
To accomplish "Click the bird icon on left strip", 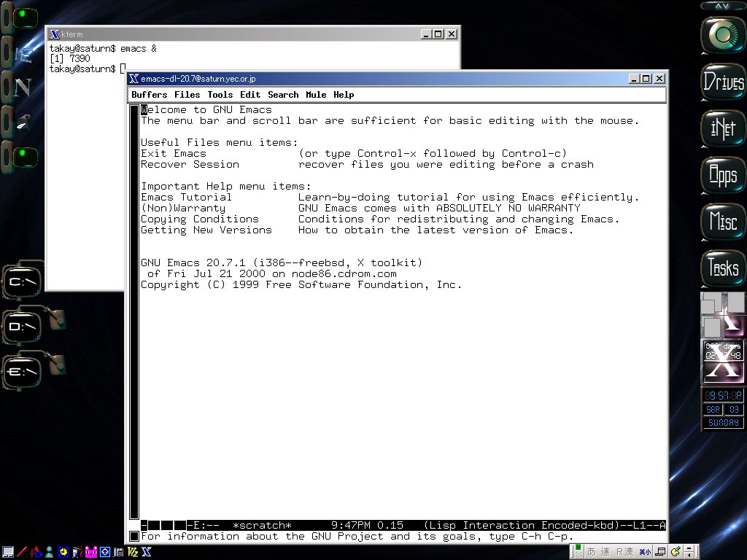I will click(24, 122).
